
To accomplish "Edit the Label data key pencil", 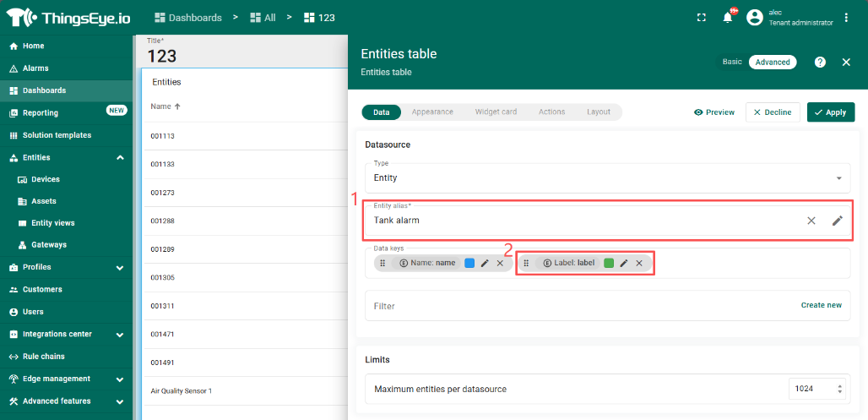I will coord(624,264).
